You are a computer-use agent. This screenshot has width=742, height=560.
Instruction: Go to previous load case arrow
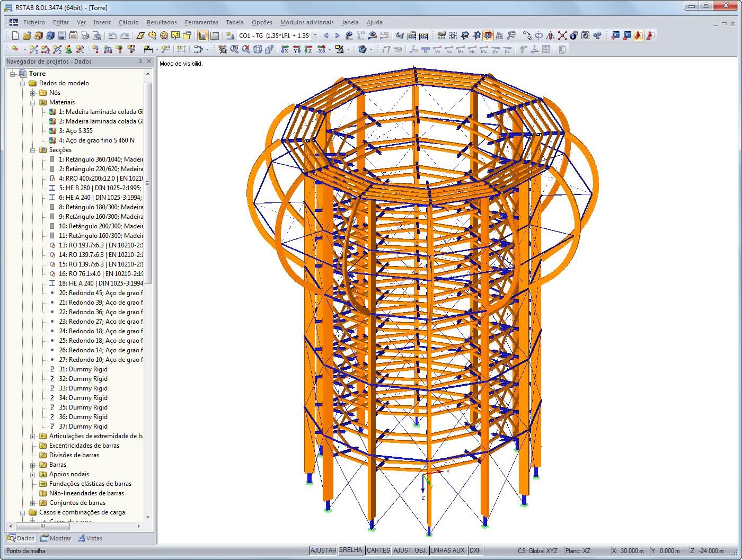click(x=326, y=35)
